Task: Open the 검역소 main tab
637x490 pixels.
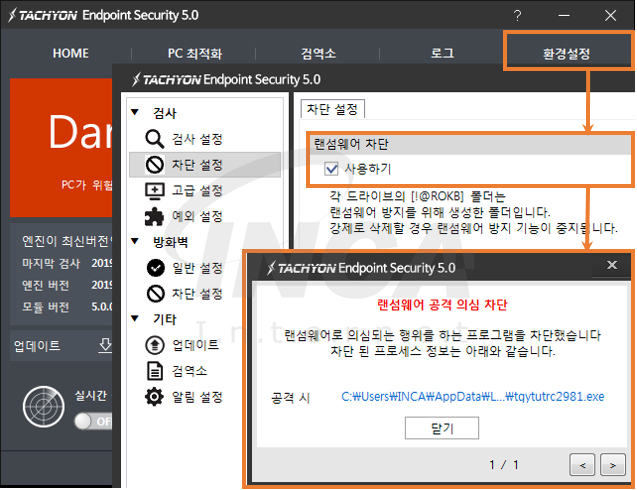Action: 318,53
